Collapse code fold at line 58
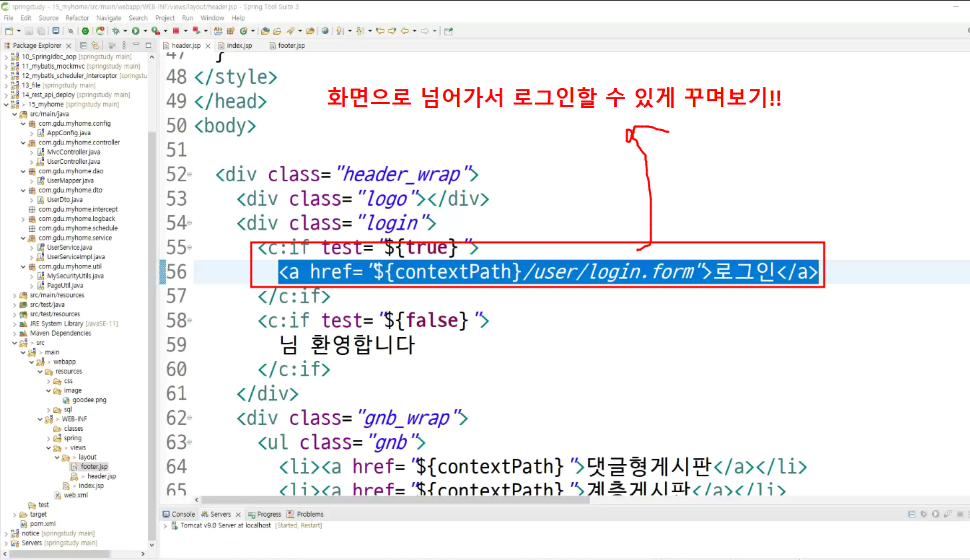This screenshot has width=970, height=560. [190, 320]
